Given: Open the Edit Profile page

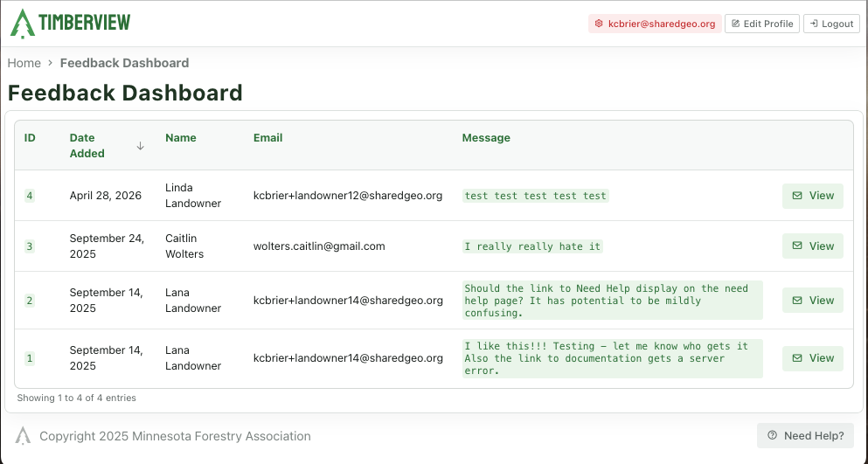Looking at the screenshot, I should [x=762, y=24].
